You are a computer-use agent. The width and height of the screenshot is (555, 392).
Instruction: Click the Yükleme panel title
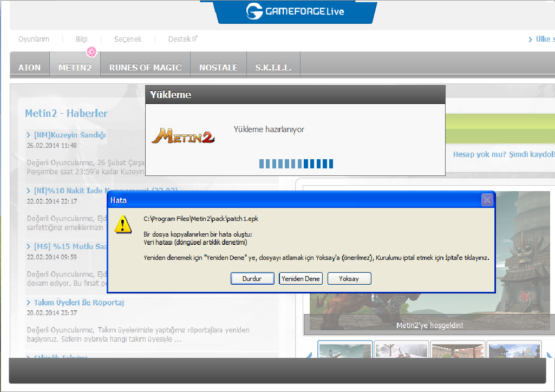(170, 94)
